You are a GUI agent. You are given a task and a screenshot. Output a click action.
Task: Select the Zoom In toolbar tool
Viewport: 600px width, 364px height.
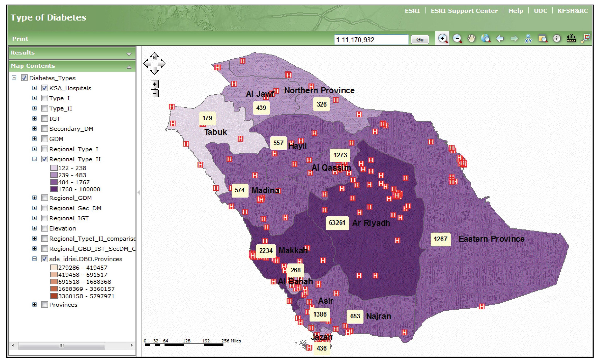[443, 39]
